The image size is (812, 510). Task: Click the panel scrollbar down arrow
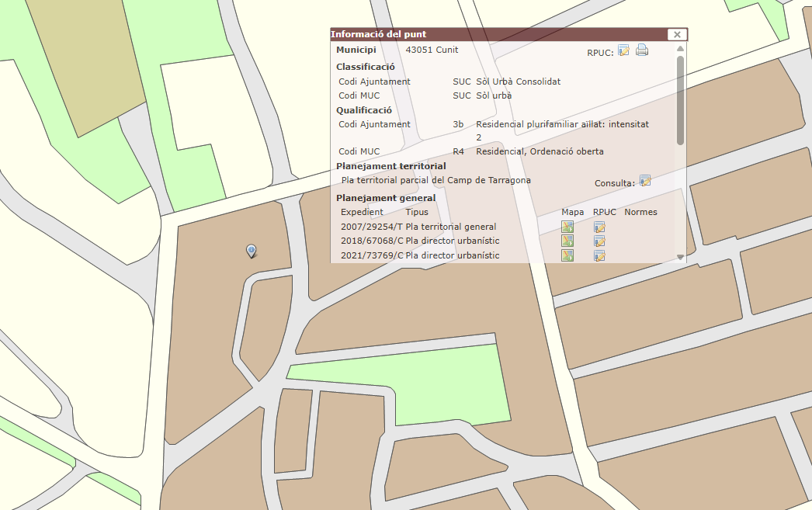tap(681, 257)
